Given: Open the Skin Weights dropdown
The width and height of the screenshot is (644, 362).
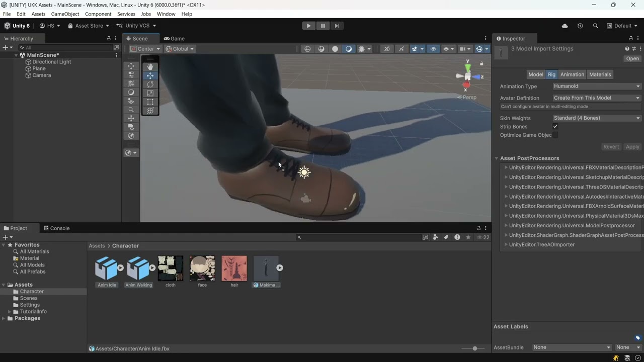Looking at the screenshot, I should 597,118.
